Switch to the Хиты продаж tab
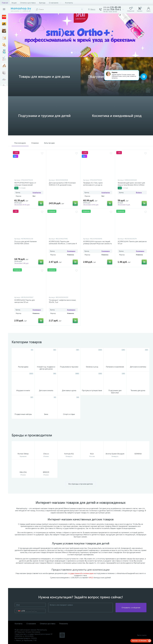This screenshot has width=153, height=644. [49, 143]
